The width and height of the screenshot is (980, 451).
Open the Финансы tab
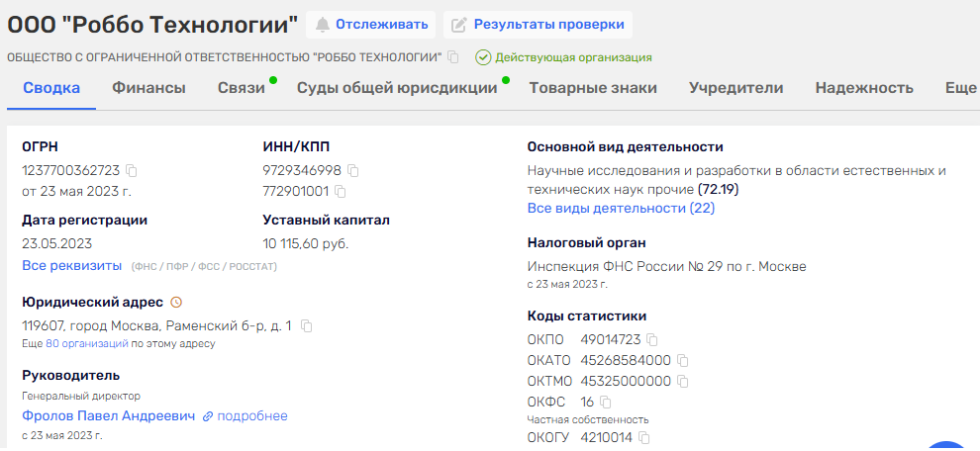148,88
